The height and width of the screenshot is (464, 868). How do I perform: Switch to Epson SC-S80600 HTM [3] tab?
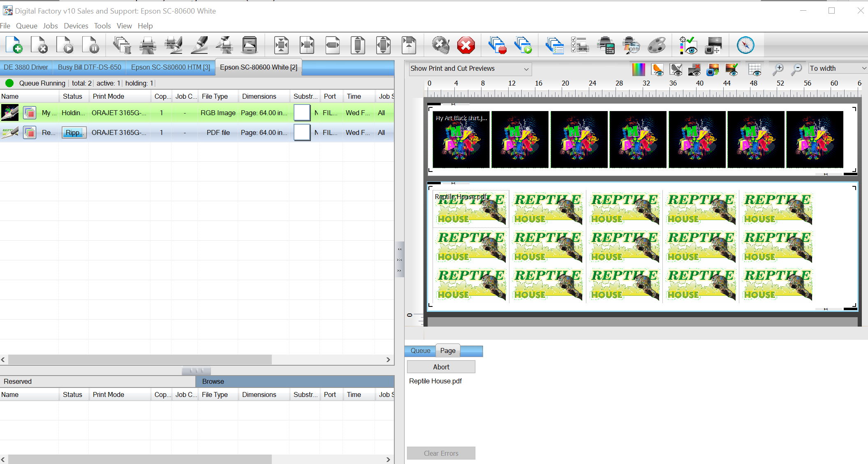point(170,67)
